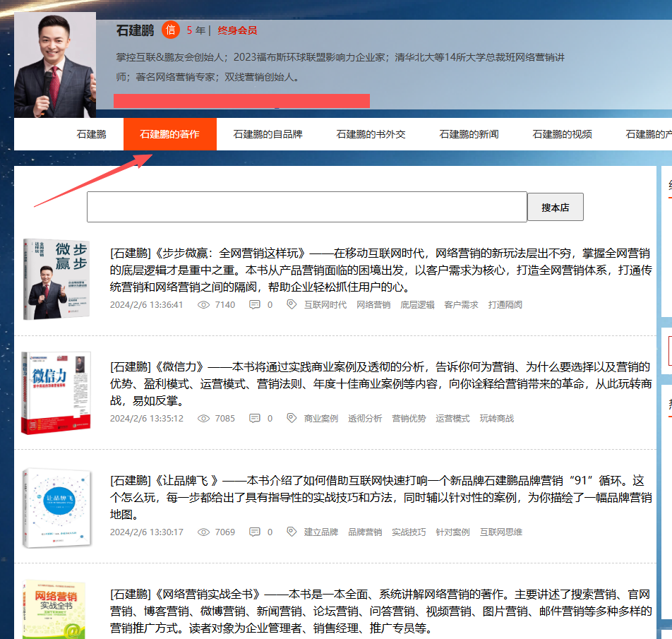Select the 透彻分析 tag
Screen dimensions: 672x639
pyautogui.click(x=365, y=418)
